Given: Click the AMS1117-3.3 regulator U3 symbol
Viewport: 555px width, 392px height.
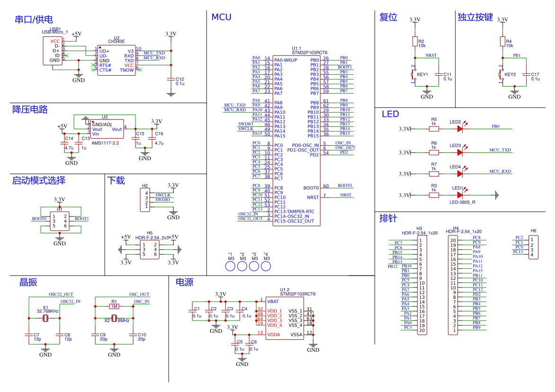Looking at the screenshot, I should coord(107,129).
